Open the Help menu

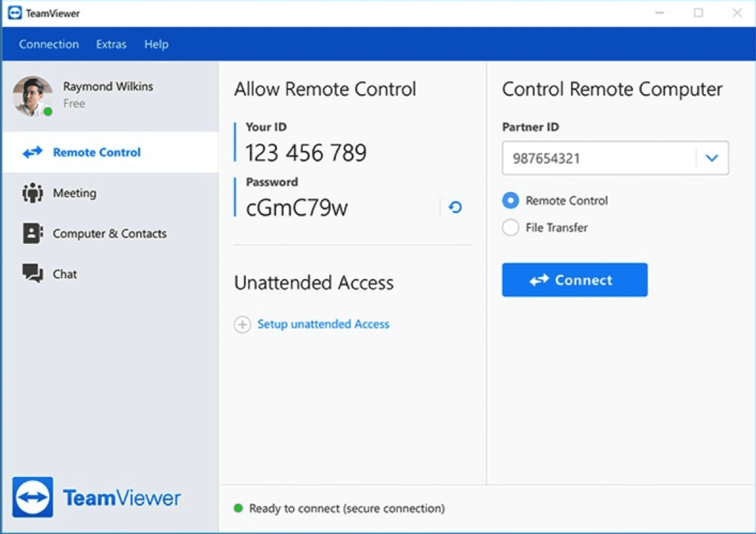click(x=156, y=44)
